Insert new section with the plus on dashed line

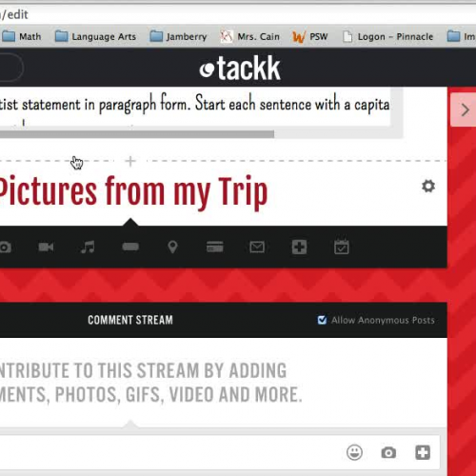[130, 161]
